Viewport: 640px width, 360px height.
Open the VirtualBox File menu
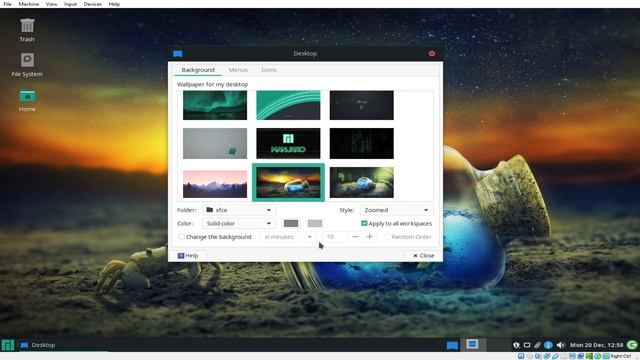(x=7, y=4)
